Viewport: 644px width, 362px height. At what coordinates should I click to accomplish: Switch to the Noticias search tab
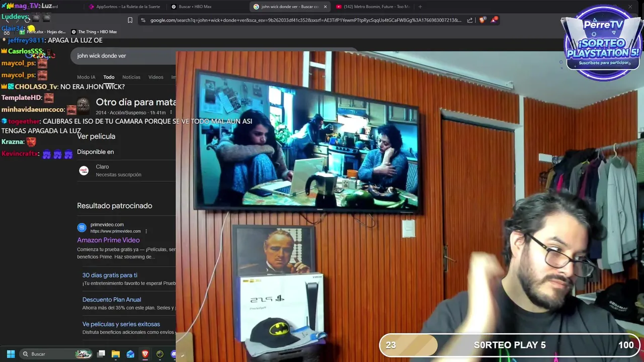[131, 77]
